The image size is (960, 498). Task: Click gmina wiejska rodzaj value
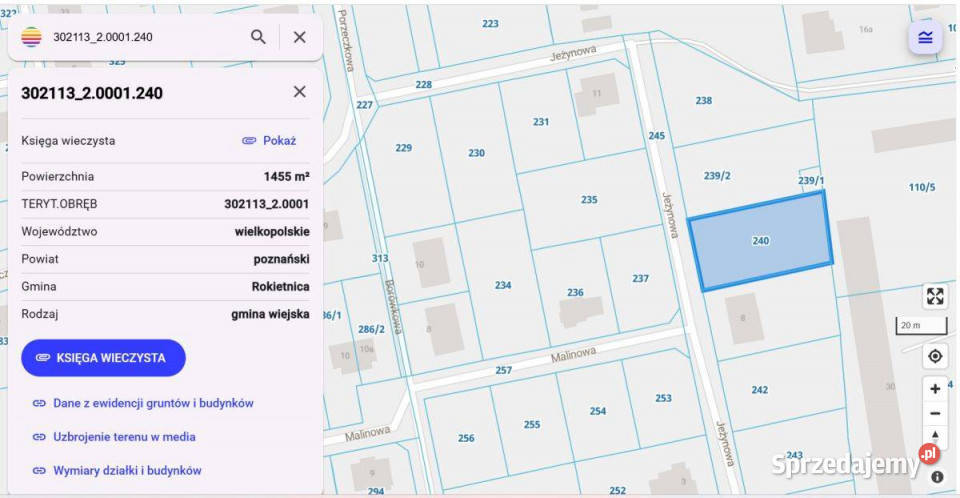click(x=270, y=314)
